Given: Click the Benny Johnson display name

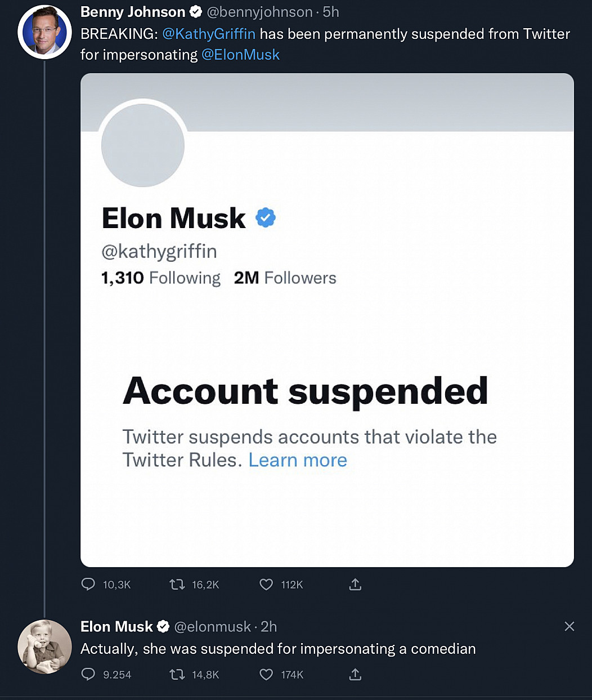Looking at the screenshot, I should [133, 12].
